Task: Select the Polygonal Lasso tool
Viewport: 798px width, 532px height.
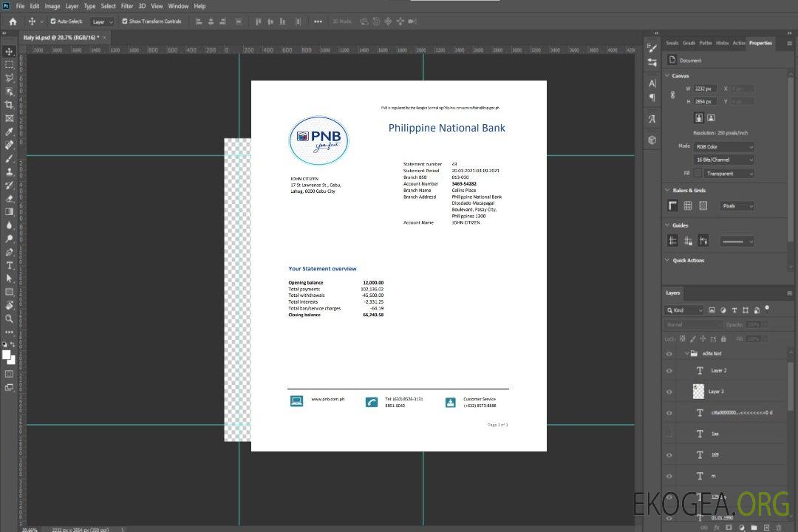Action: coord(9,78)
